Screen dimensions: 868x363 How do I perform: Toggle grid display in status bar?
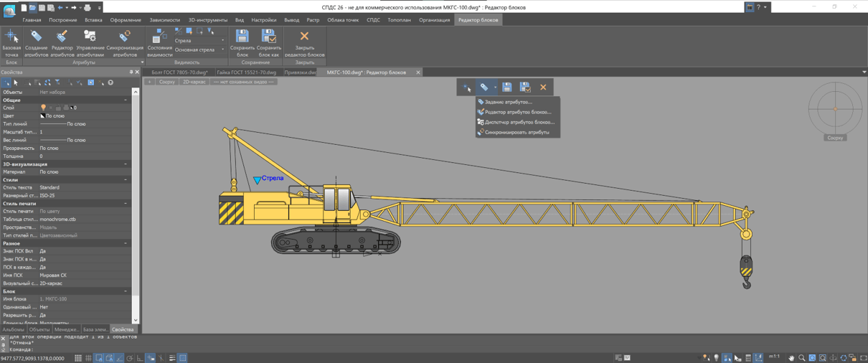coord(88,357)
